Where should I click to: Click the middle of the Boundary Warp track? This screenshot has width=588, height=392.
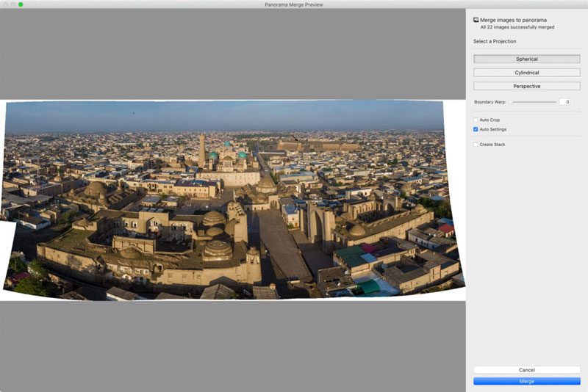coord(534,102)
